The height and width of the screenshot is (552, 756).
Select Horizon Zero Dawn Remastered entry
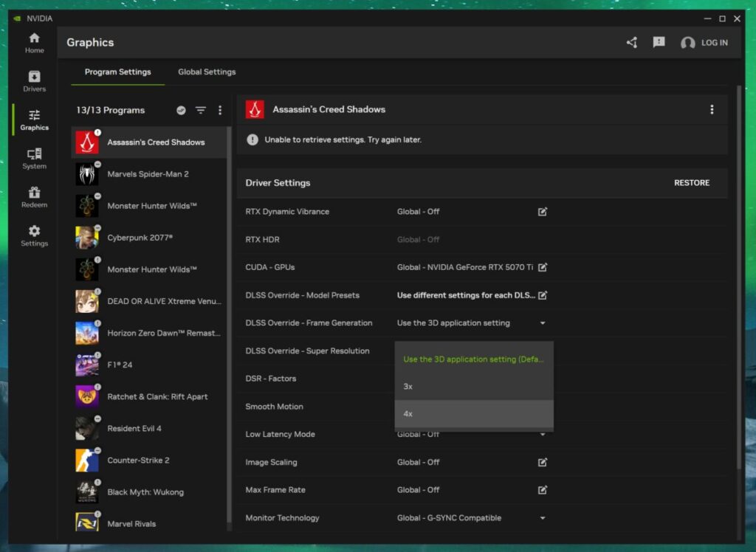coord(149,333)
